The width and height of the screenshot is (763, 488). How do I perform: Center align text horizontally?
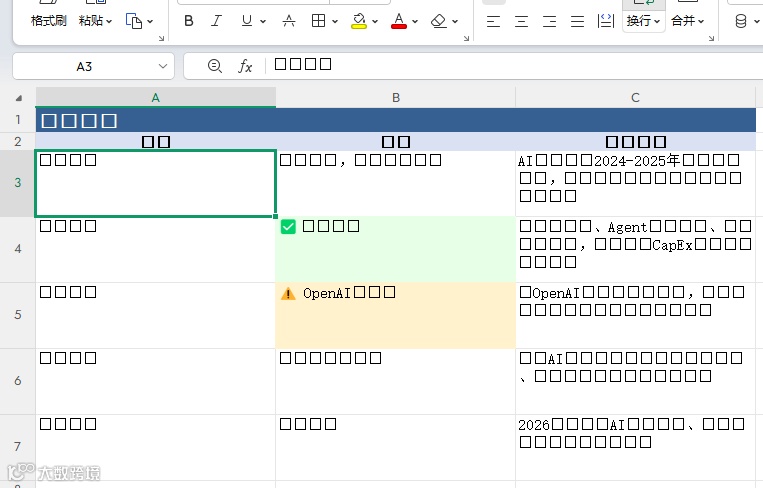coord(522,21)
